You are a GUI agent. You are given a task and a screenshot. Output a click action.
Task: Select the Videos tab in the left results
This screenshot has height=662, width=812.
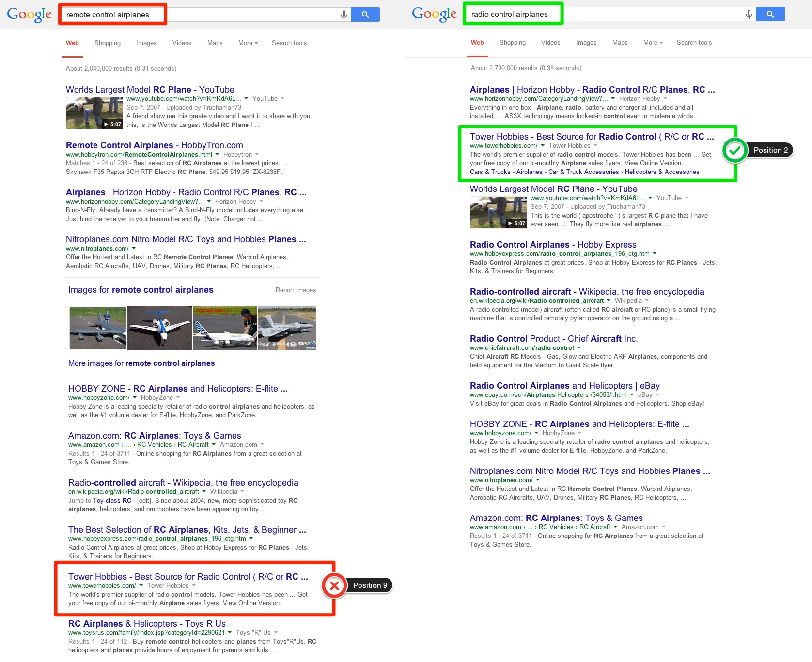coord(182,43)
